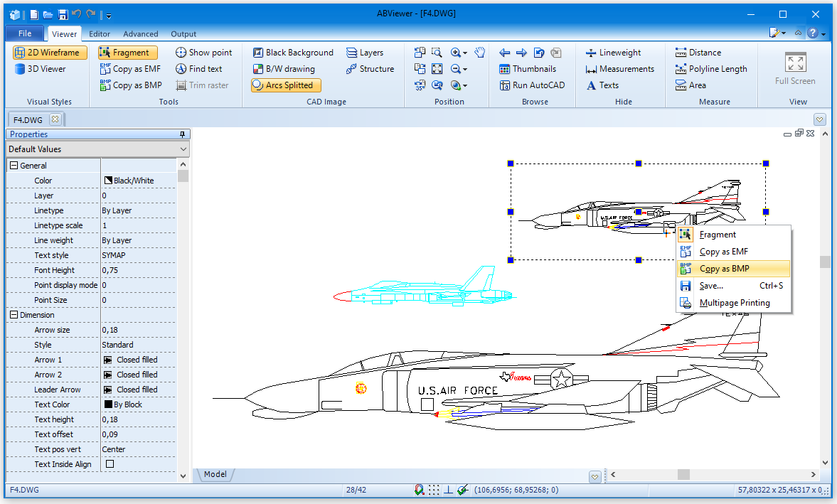Open the Zoom out dropdown arrow
Viewport: 837px width, 504px height.
point(465,70)
